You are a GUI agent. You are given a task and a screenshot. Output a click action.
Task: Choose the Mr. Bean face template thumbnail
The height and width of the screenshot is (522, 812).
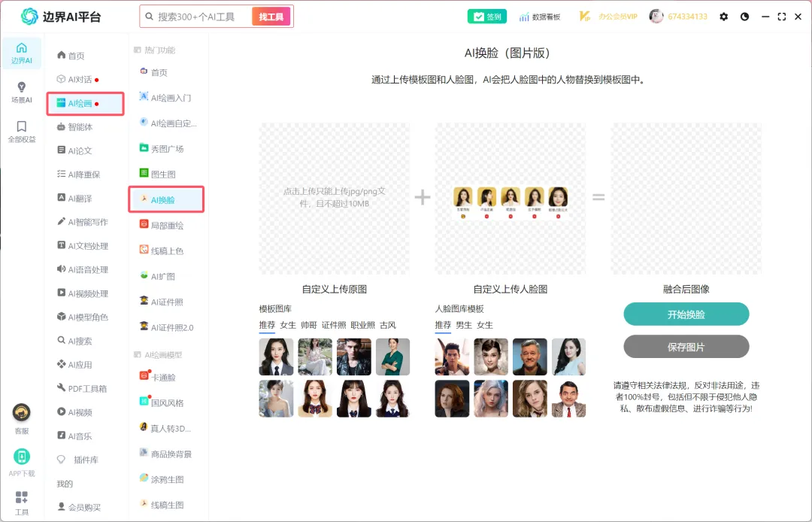click(568, 399)
